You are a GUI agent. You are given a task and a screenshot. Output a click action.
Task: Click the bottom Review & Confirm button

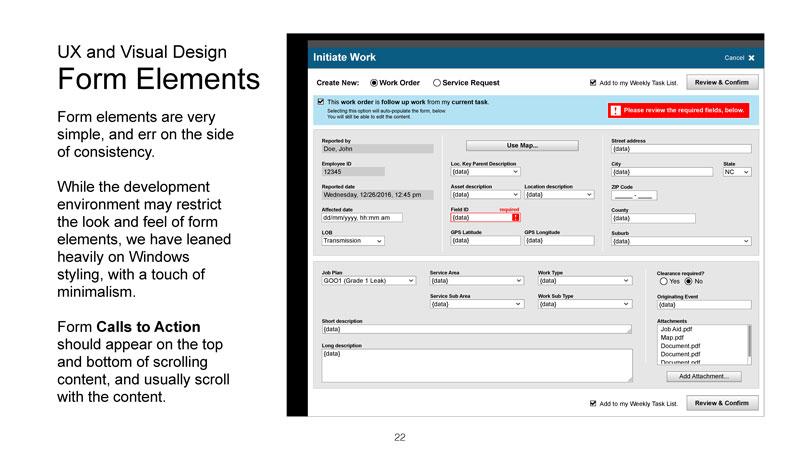tap(721, 404)
